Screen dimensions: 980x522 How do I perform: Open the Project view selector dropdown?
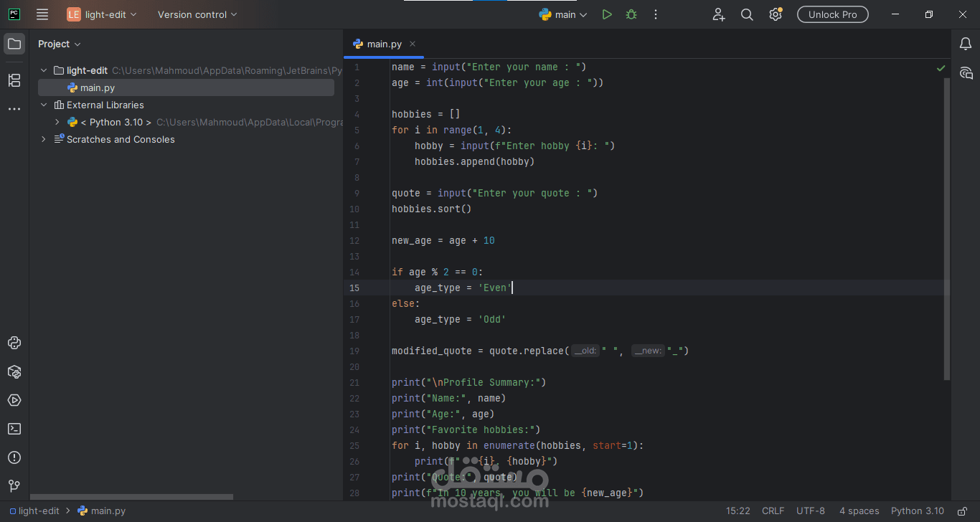59,44
